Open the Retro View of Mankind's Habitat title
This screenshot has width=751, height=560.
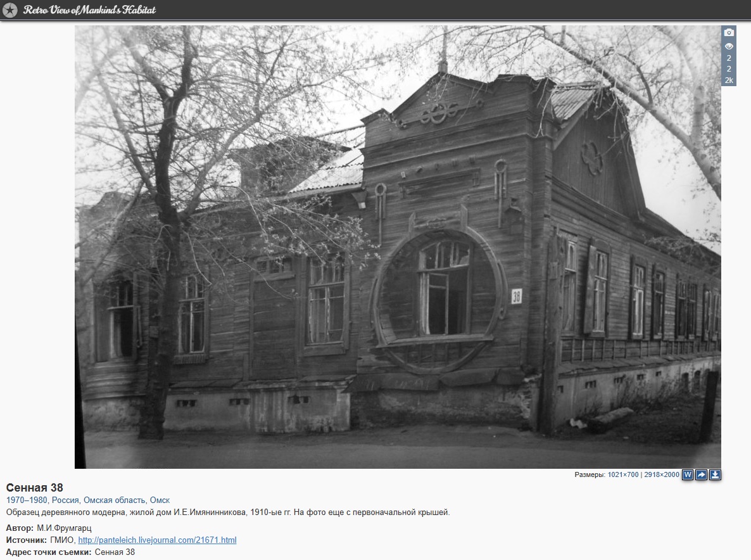coord(89,10)
